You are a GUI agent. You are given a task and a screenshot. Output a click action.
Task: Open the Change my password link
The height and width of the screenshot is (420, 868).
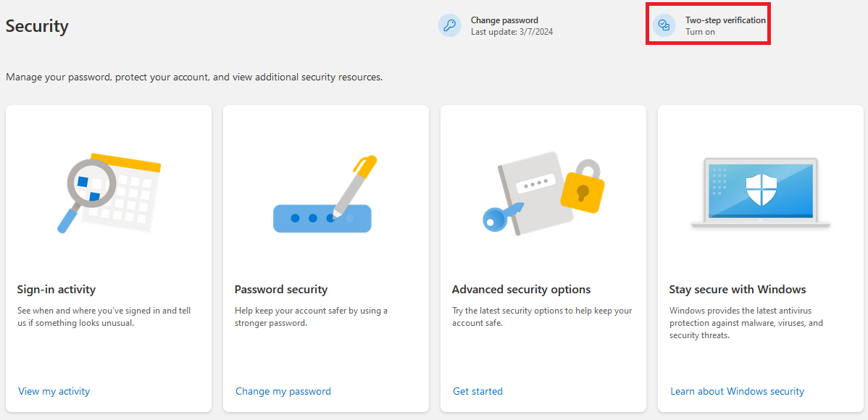click(283, 391)
